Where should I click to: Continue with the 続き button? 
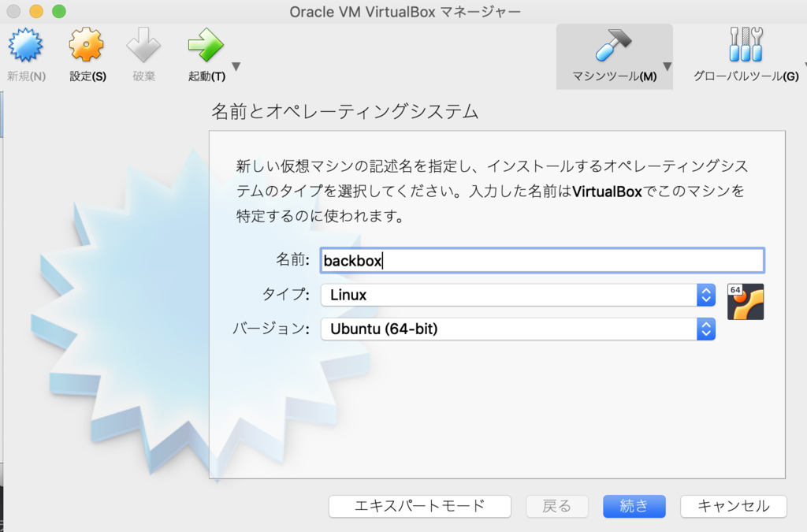(634, 506)
